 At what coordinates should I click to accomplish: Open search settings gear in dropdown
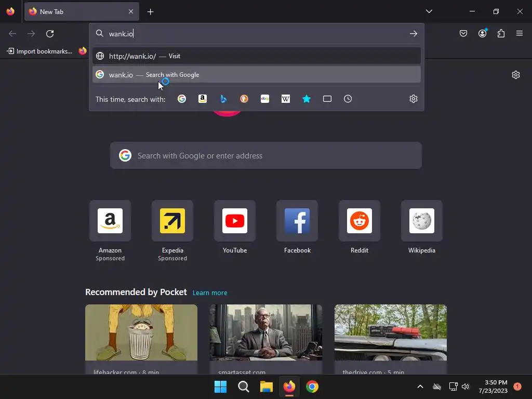[x=413, y=99]
